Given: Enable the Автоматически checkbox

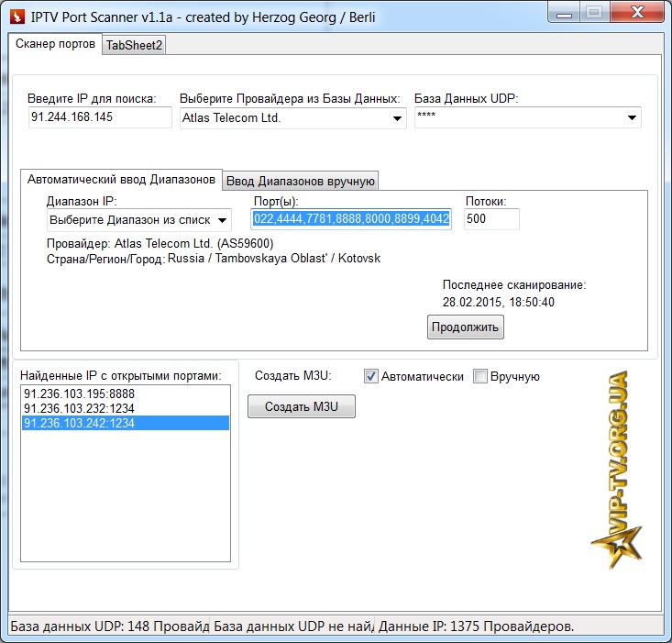Looking at the screenshot, I should [371, 376].
